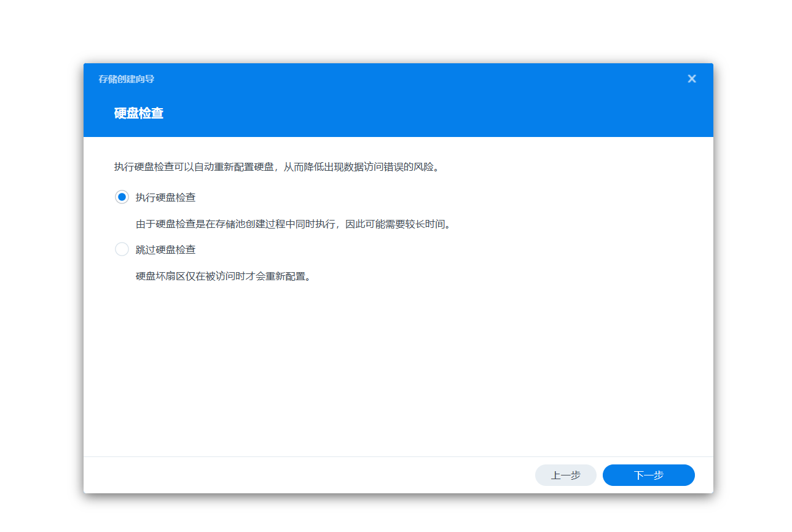Close the 存储创建向导 dialog with X
The width and height of the screenshot is (792, 532).
(692, 79)
